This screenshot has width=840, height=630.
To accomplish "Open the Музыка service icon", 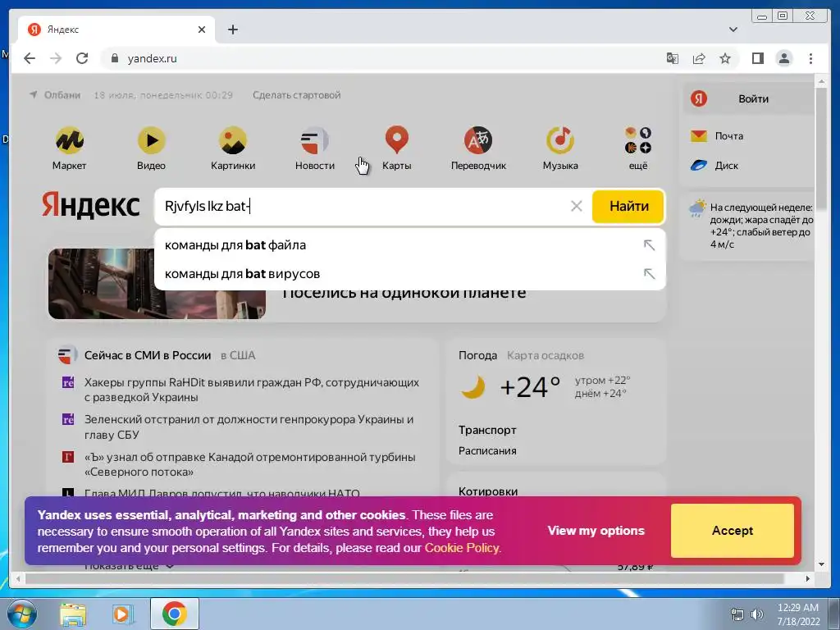I will pos(559,140).
